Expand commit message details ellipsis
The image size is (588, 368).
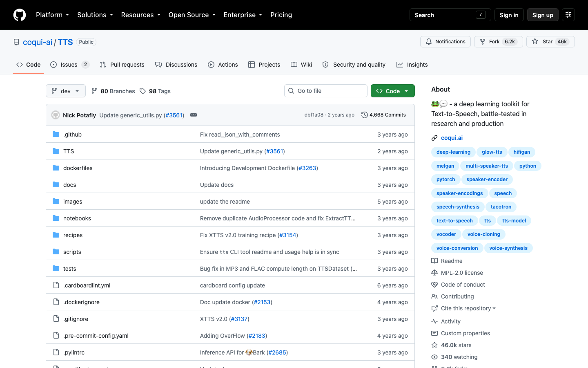click(x=194, y=115)
